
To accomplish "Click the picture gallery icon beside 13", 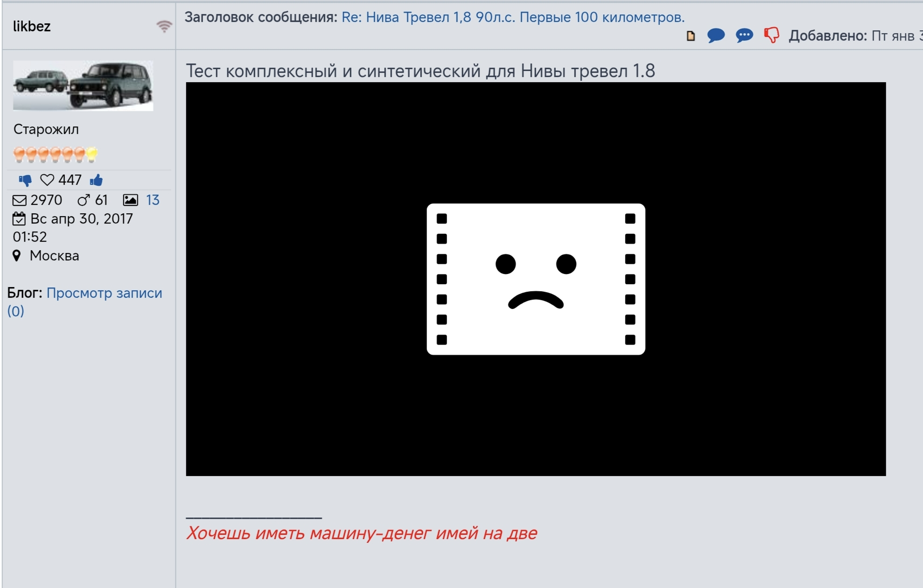I will [130, 200].
